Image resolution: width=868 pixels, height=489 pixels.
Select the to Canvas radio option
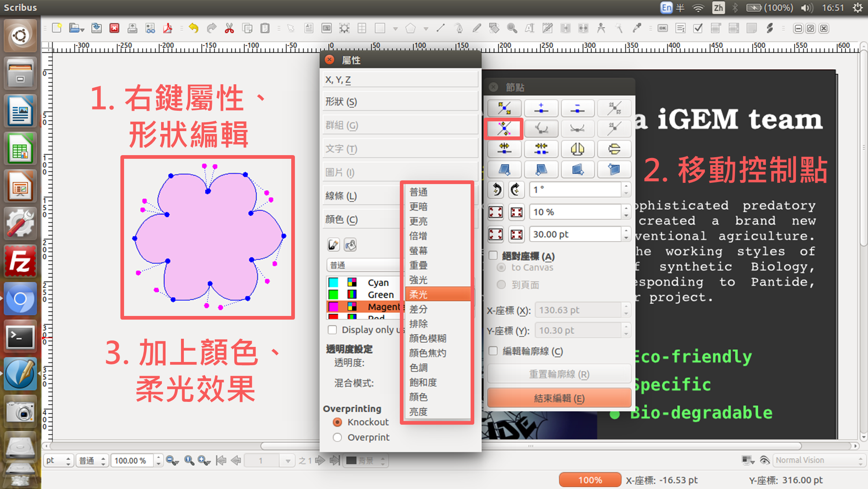tap(501, 268)
